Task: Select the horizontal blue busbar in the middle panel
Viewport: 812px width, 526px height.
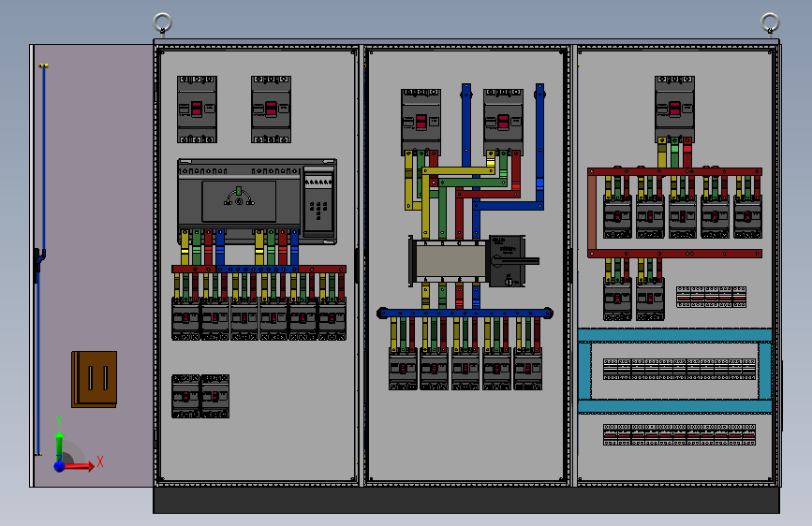Action: [x=465, y=313]
